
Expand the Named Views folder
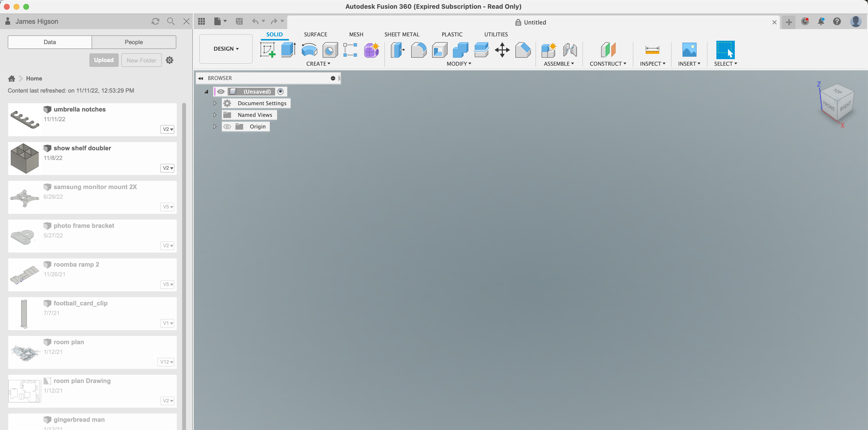tap(215, 115)
